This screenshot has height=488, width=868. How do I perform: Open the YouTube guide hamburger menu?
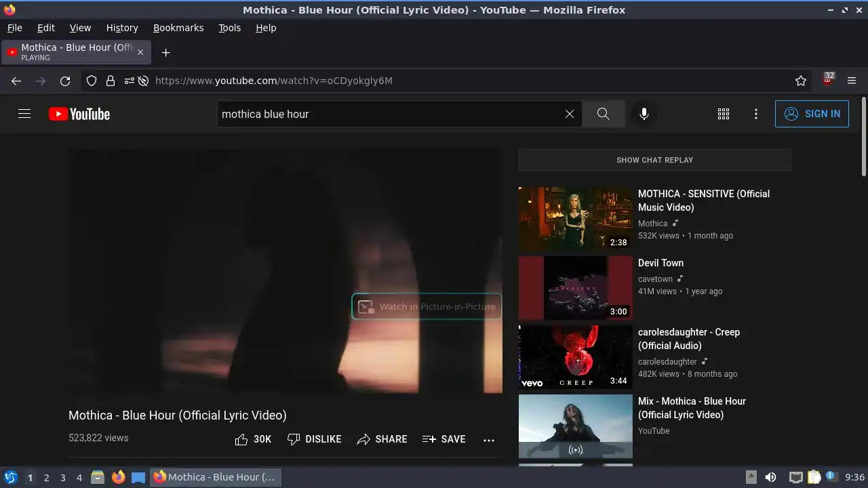(x=24, y=114)
